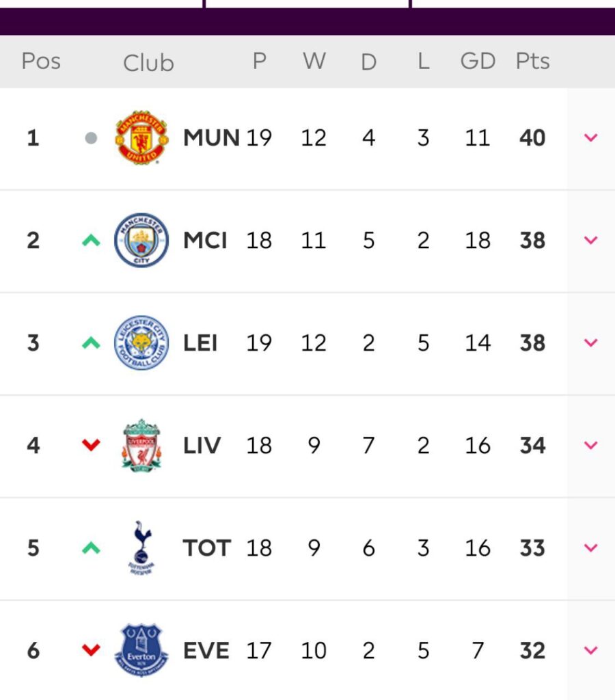Click the grey no-change dot beside MUN

point(91,138)
